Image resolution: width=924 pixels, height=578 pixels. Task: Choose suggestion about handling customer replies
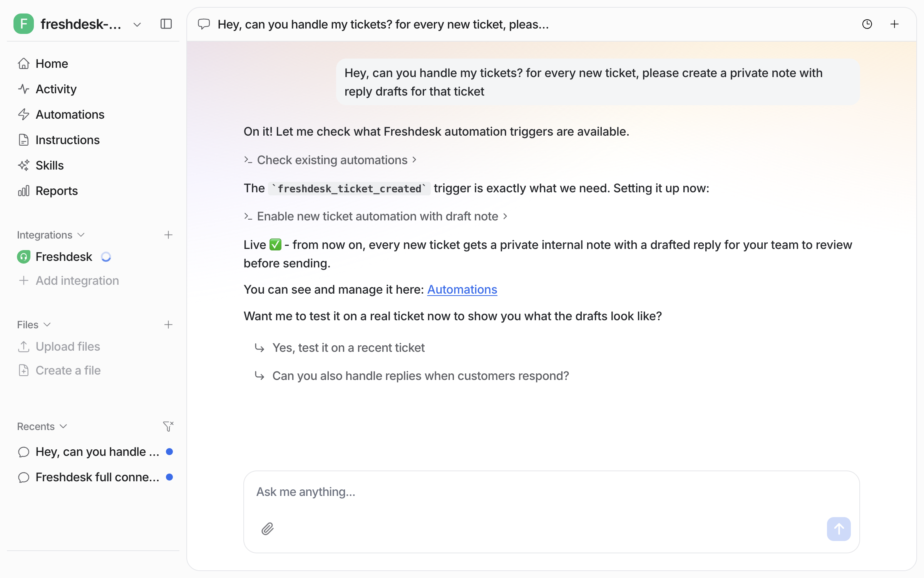coord(412,376)
